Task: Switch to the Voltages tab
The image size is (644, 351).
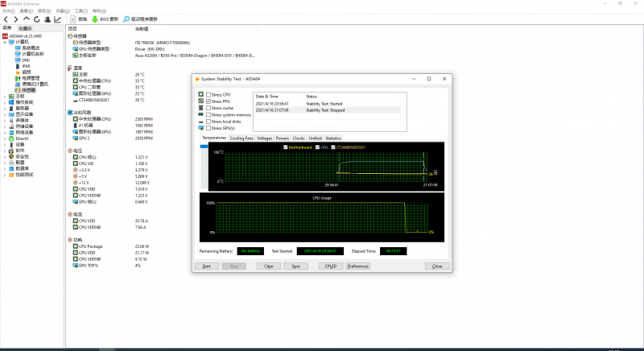Action: pyautogui.click(x=265, y=138)
